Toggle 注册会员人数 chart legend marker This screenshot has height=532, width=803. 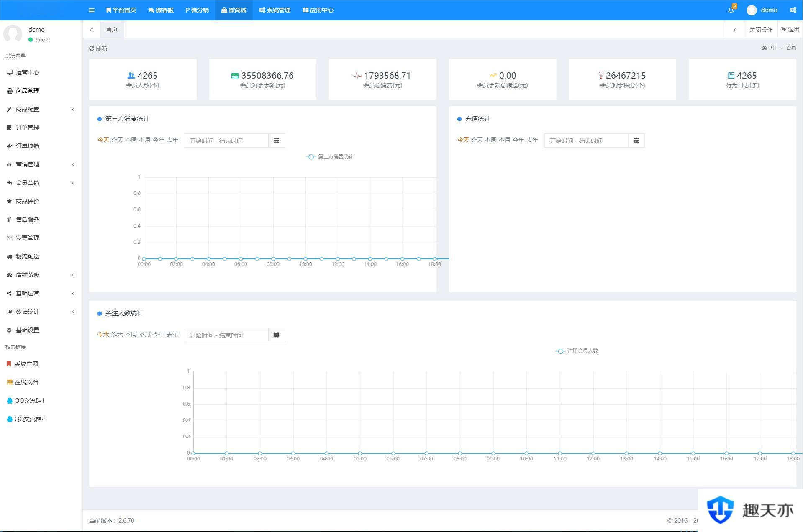[560, 351]
